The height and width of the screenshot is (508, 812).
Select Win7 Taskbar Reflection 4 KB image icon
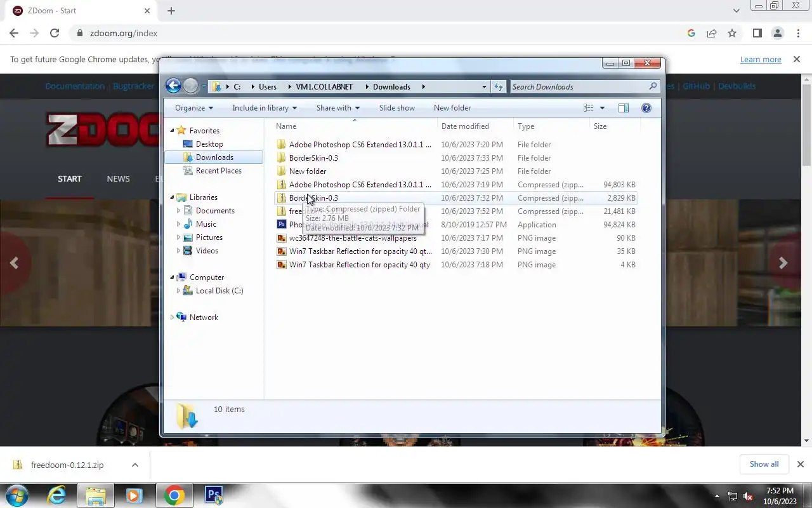[x=282, y=265]
